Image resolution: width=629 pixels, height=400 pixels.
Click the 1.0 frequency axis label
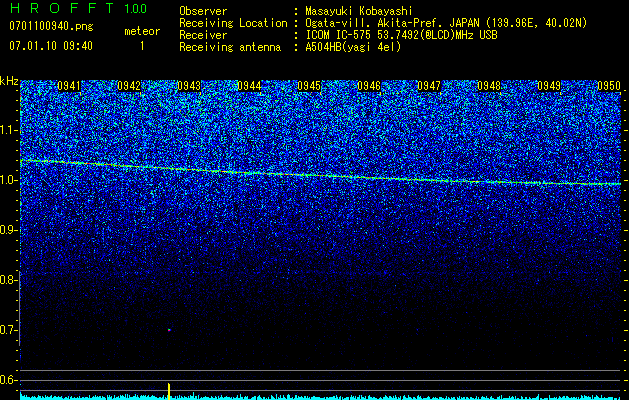point(9,180)
